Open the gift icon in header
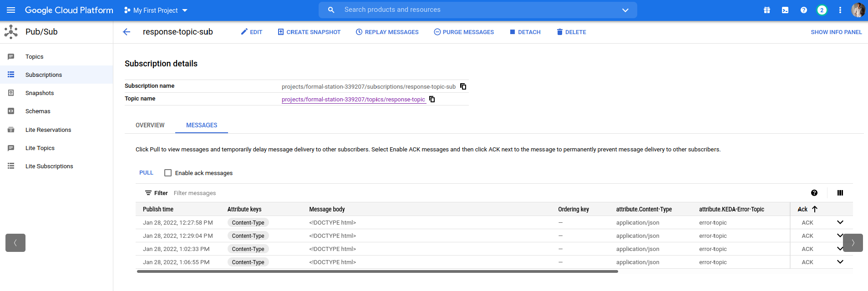The width and height of the screenshot is (868, 291). point(767,10)
